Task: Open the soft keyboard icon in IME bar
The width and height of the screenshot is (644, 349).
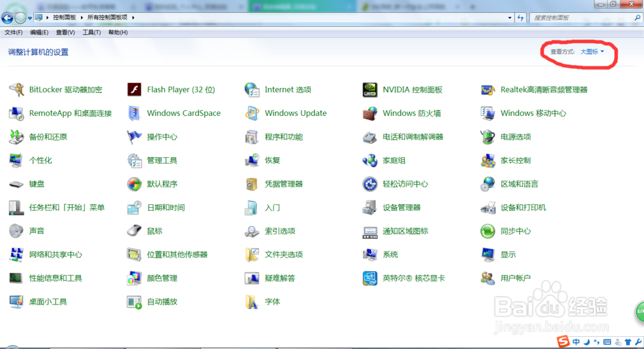Action: click(x=607, y=342)
